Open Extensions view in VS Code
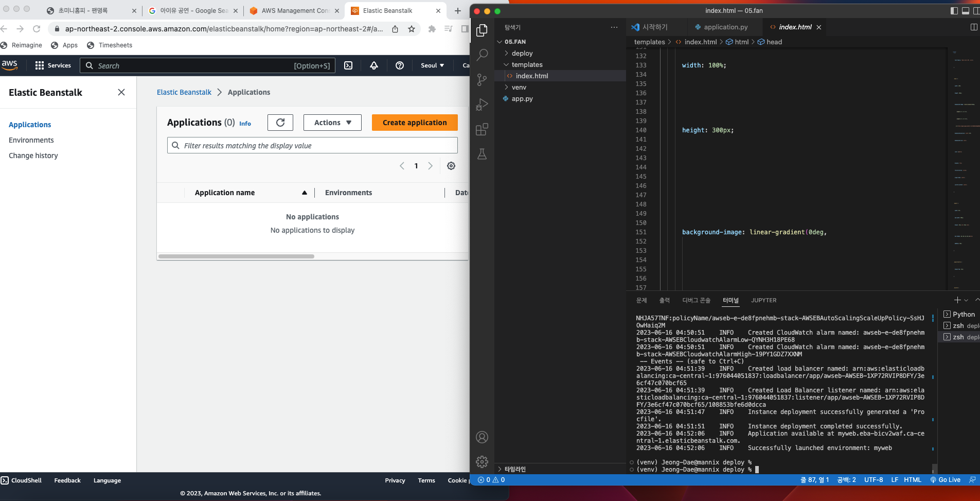 482,129
